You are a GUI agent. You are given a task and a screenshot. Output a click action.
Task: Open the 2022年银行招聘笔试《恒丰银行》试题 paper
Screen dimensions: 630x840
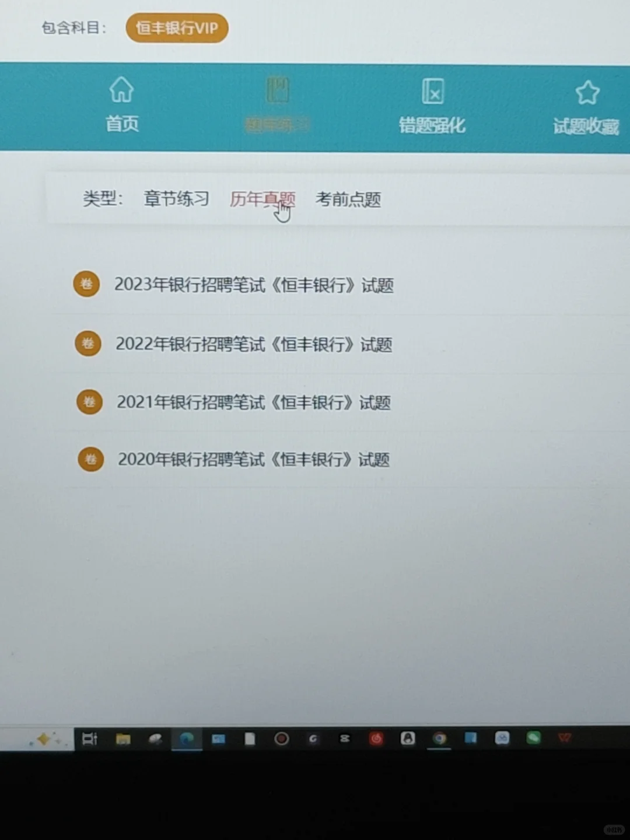[x=254, y=344]
